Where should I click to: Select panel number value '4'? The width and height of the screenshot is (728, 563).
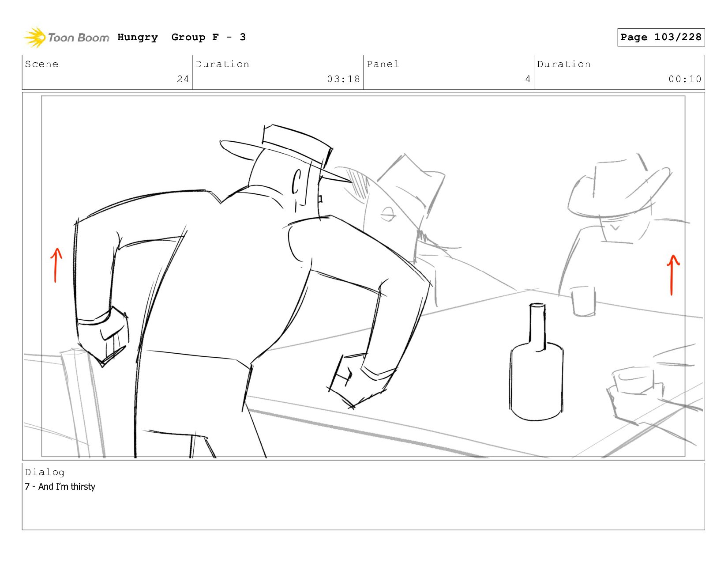tap(528, 79)
